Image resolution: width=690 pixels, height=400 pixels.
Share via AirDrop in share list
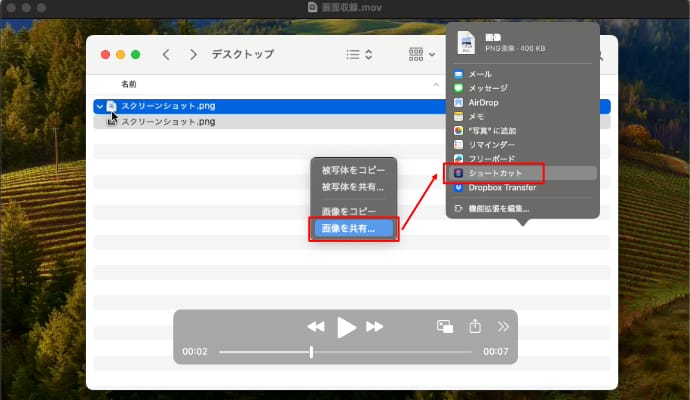[484, 102]
